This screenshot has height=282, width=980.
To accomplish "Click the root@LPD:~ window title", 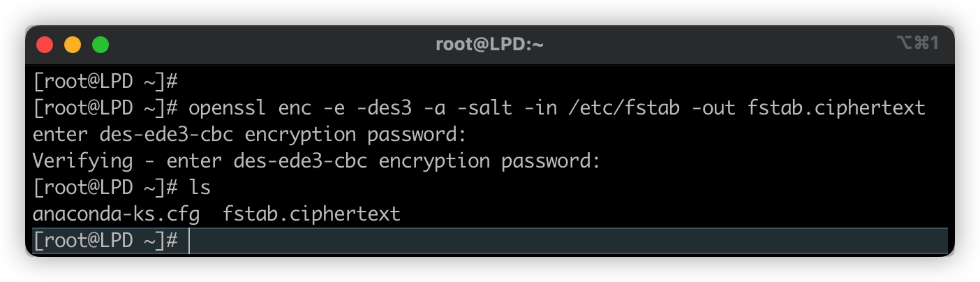I will click(x=489, y=45).
